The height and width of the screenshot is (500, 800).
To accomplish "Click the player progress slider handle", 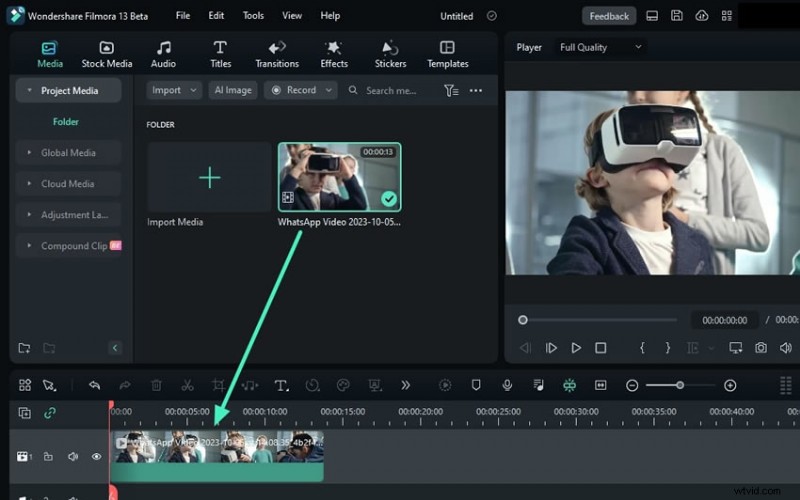I will (522, 320).
